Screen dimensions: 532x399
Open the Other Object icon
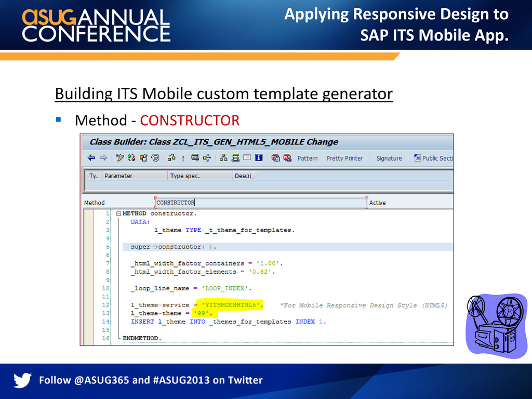pos(143,158)
